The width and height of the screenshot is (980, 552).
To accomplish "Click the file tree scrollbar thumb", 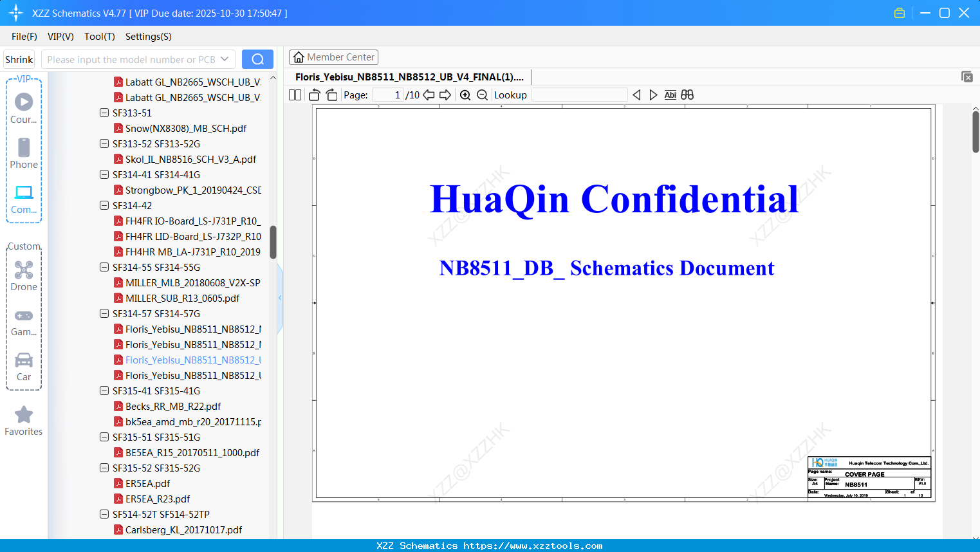I will pyautogui.click(x=273, y=242).
